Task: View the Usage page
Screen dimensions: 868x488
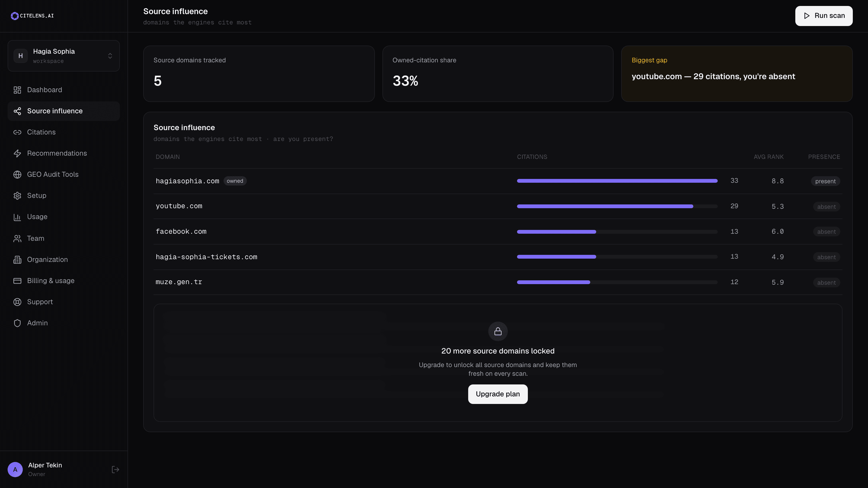Action: [x=64, y=217]
